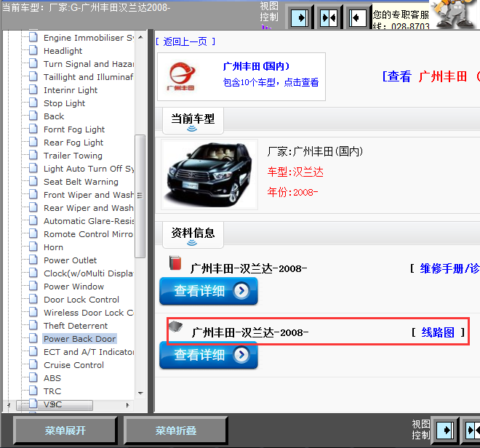Click the page icon next to Power Window
The image size is (480, 448).
click(33, 287)
